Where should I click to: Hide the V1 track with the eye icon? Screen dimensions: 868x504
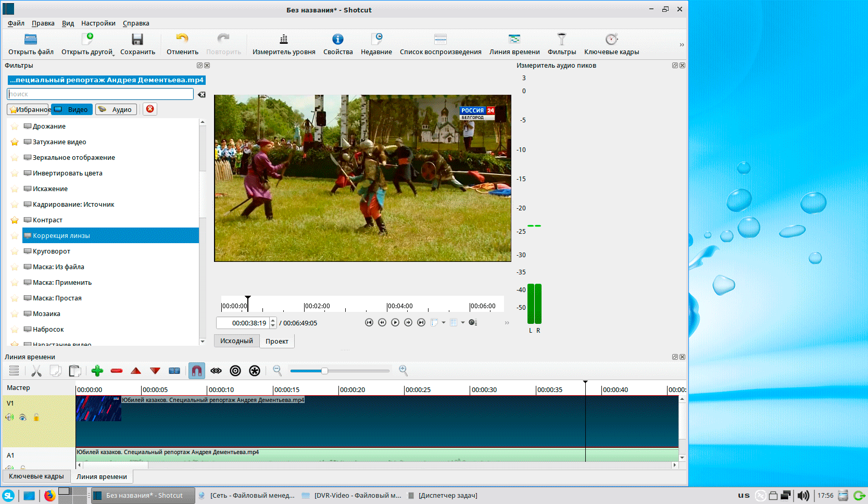[23, 417]
